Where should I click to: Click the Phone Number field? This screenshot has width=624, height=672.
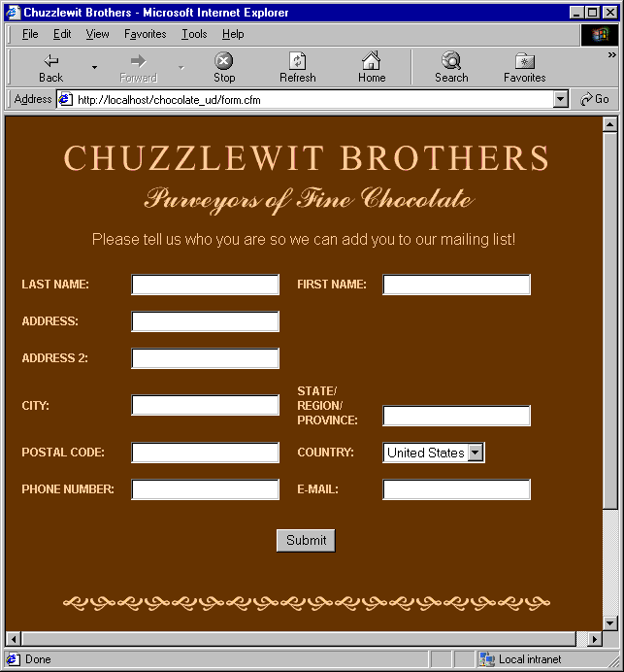tap(205, 489)
